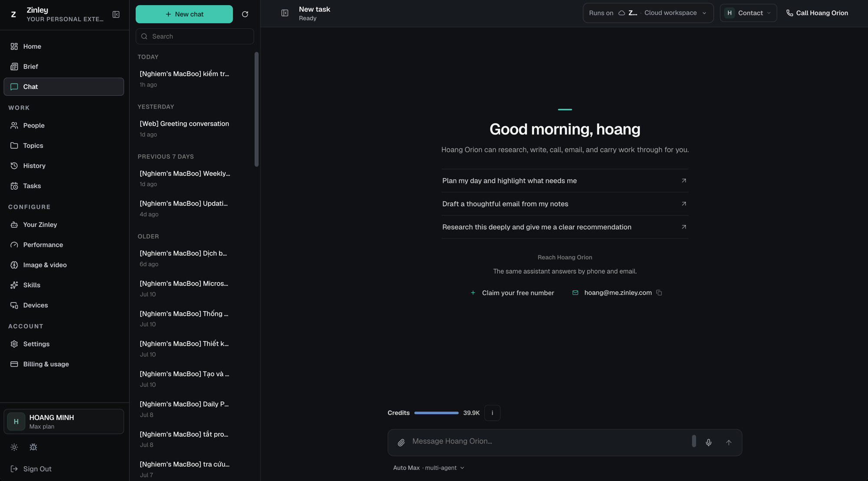Open Performance settings
This screenshot has height=481, width=868.
pos(64,245)
